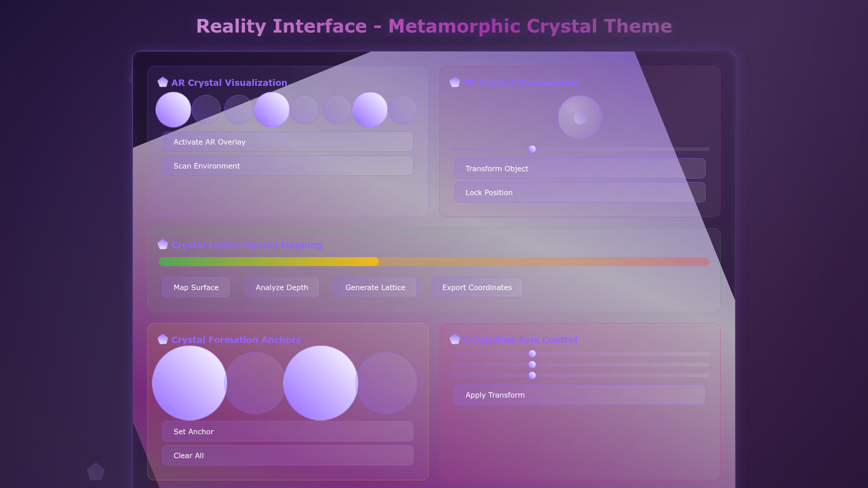Select the Generate Lattice button
This screenshot has height=488, width=868.
pos(375,287)
